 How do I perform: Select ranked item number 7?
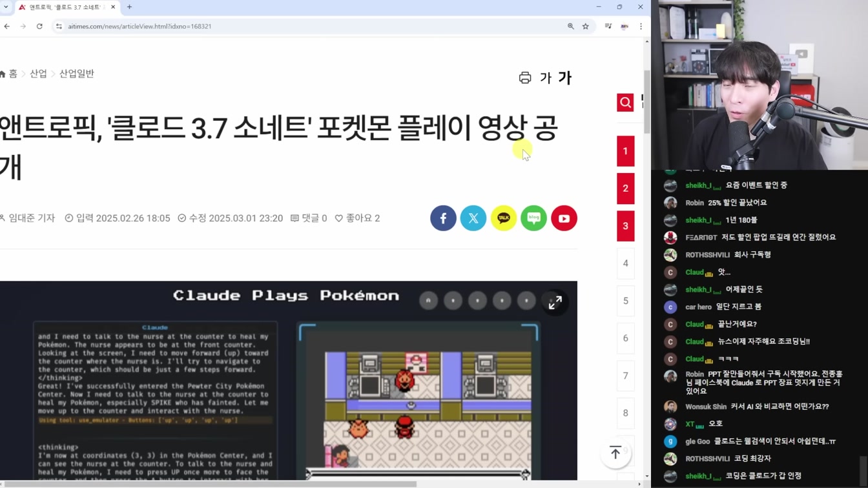pyautogui.click(x=625, y=376)
